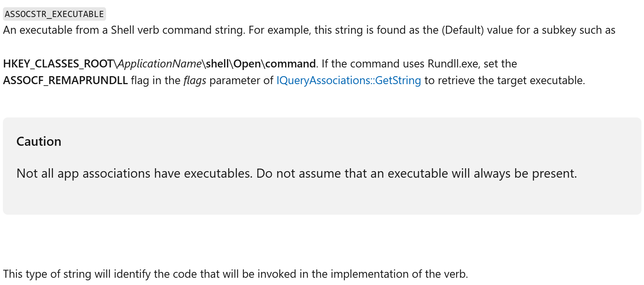Click the 'This type of string' paragraph
The width and height of the screenshot is (644, 285).
click(235, 274)
